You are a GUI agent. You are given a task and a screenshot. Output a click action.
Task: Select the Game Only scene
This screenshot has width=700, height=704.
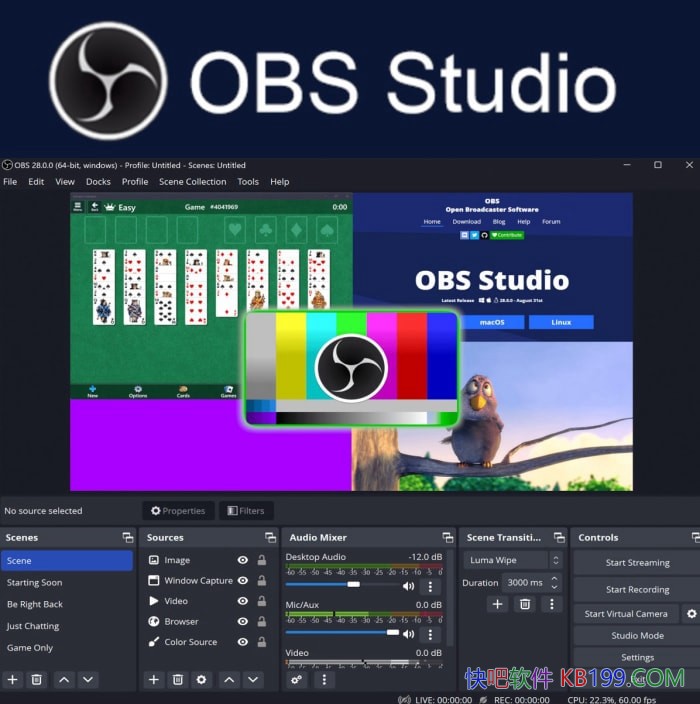[x=66, y=647]
